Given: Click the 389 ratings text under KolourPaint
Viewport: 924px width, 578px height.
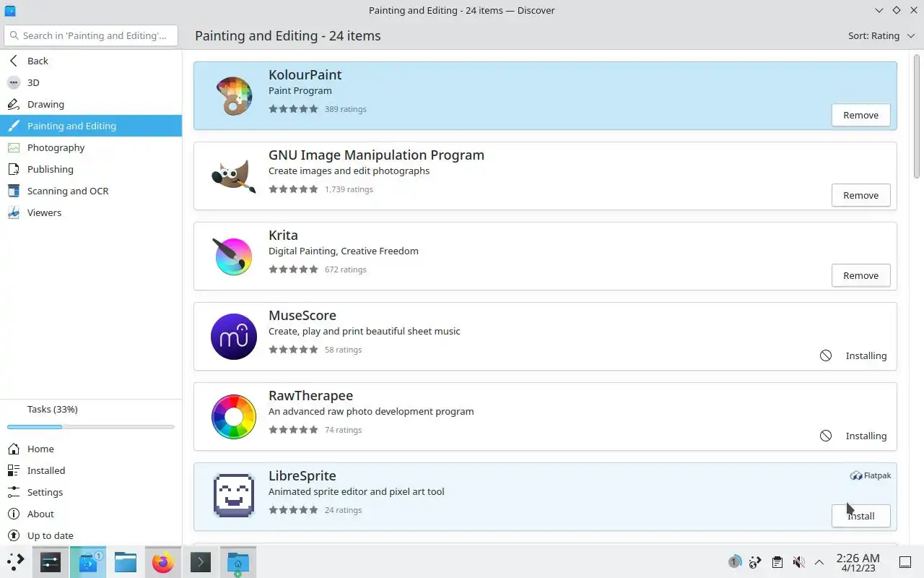Looking at the screenshot, I should pos(345,109).
